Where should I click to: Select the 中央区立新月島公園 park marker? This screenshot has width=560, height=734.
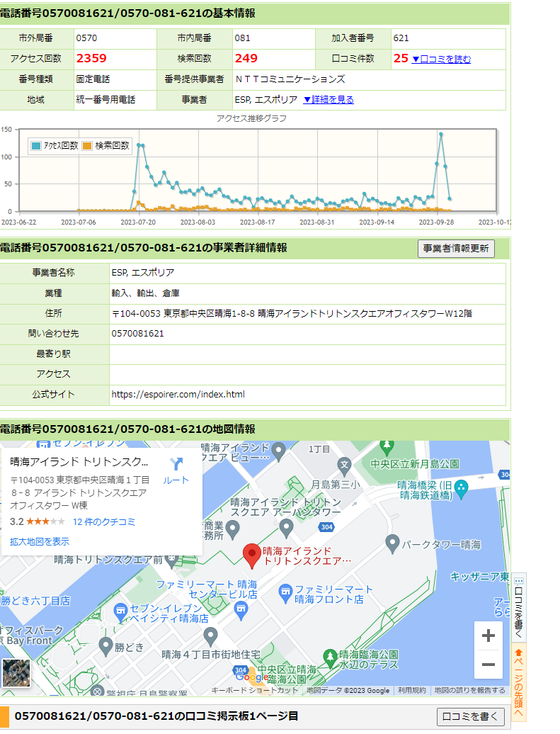(387, 448)
